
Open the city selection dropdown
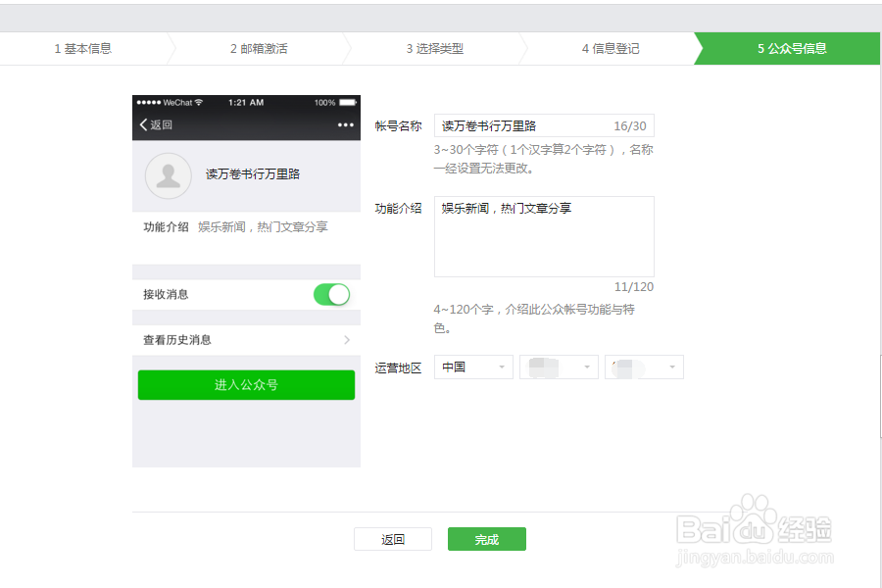(644, 366)
